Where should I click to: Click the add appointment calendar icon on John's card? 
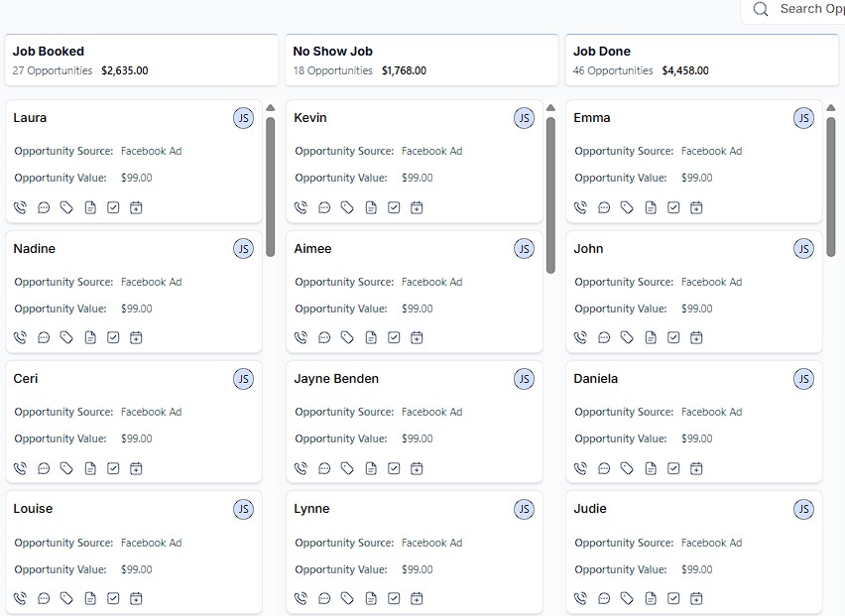point(696,337)
